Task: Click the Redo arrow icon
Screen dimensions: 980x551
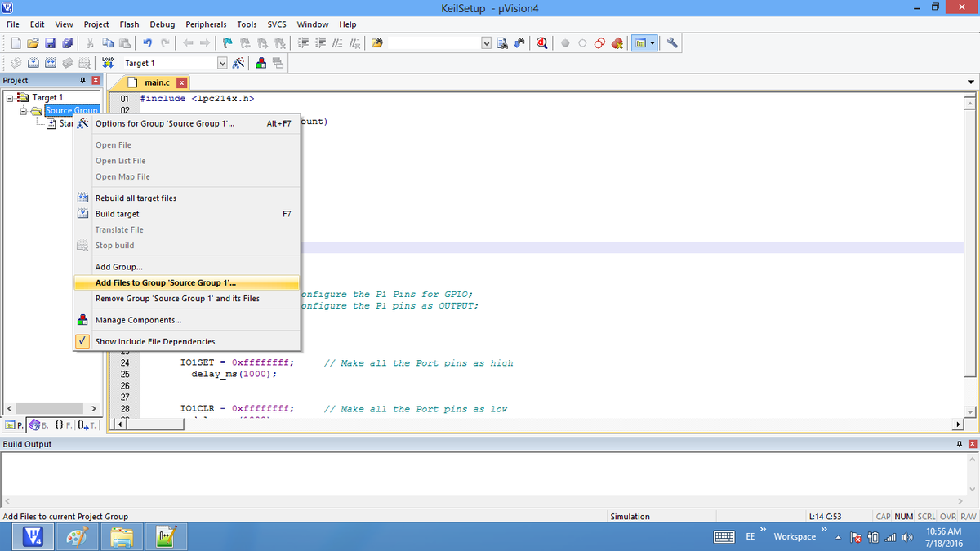Action: [x=166, y=43]
